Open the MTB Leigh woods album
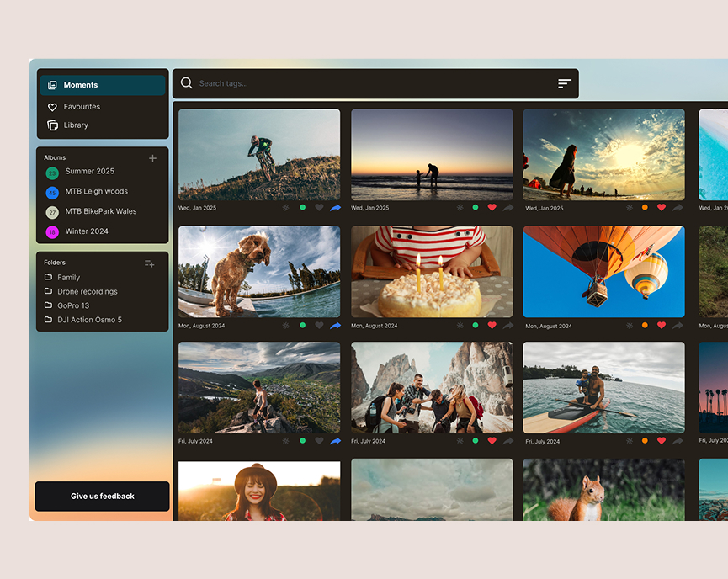The height and width of the screenshot is (579, 728). [97, 191]
